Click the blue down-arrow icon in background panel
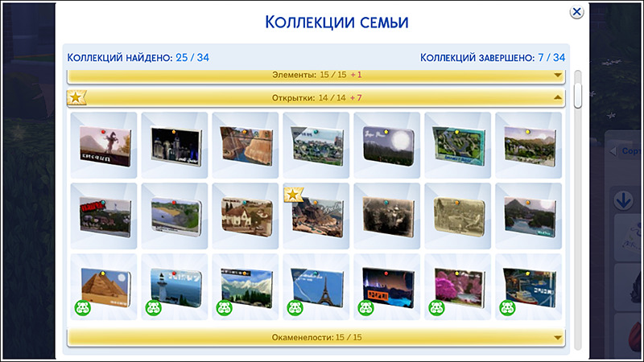644x362 pixels. (x=623, y=200)
